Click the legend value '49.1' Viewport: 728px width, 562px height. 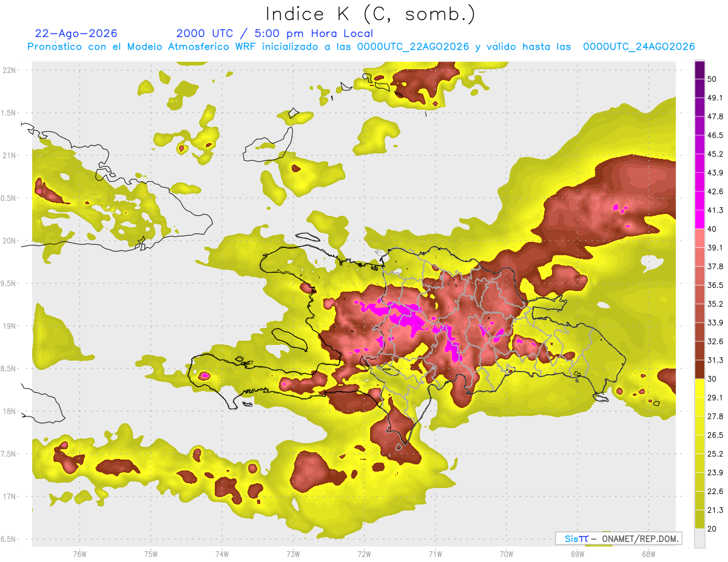[715, 98]
